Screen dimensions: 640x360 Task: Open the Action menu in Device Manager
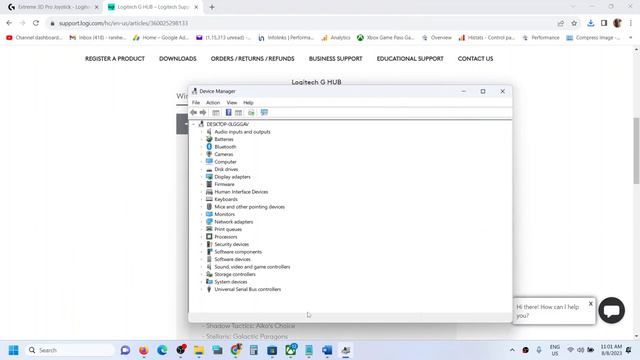pyautogui.click(x=213, y=103)
